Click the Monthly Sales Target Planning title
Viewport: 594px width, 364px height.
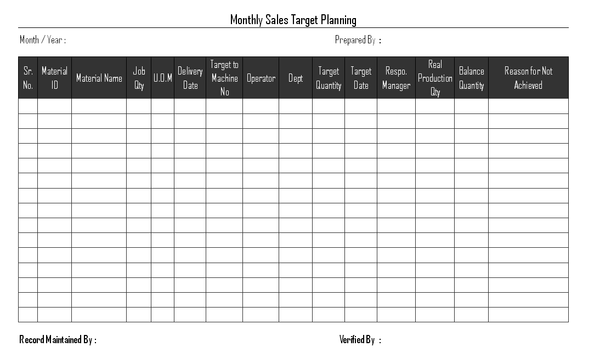point(293,20)
